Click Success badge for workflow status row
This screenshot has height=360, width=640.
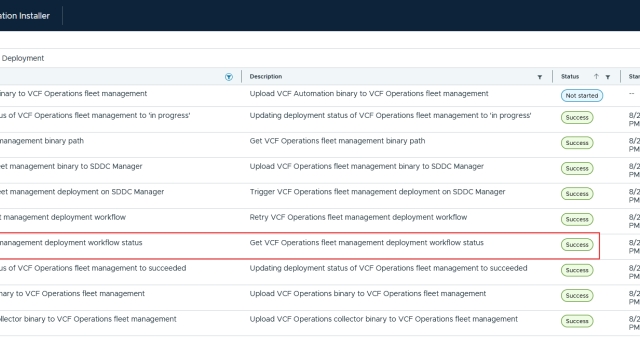[x=577, y=244]
